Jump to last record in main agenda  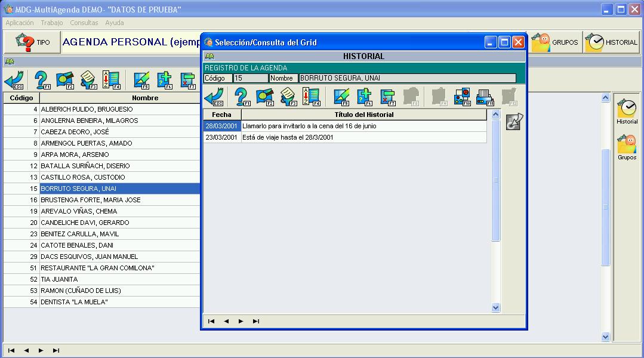click(56, 350)
